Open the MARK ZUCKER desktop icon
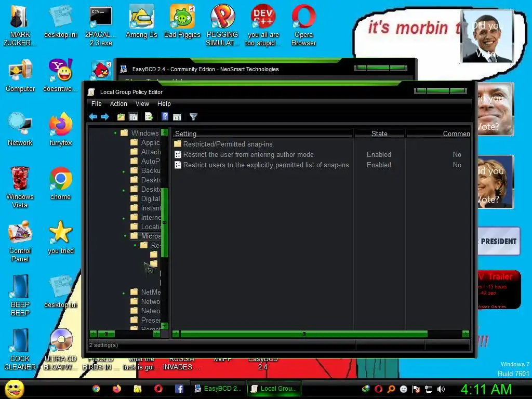 [20, 25]
